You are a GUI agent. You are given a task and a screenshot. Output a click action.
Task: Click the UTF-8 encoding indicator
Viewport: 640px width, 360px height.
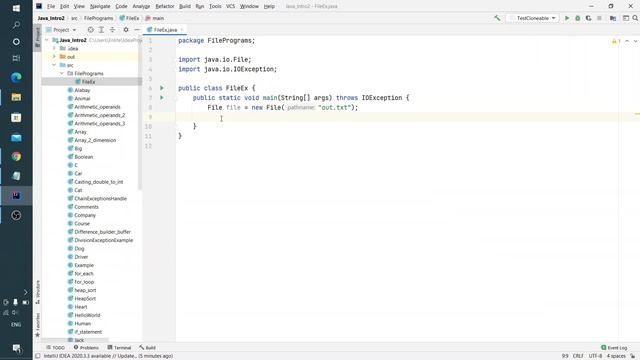click(x=595, y=356)
